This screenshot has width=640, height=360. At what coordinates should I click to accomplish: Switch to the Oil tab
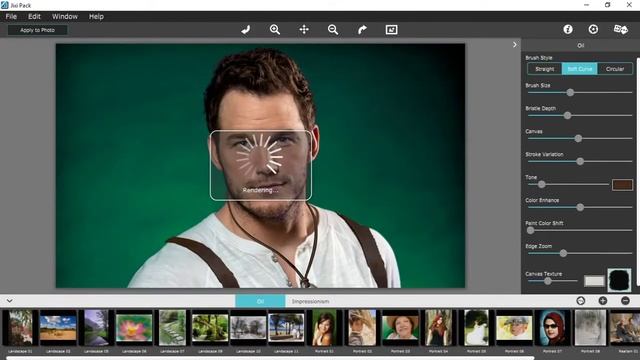(260, 301)
